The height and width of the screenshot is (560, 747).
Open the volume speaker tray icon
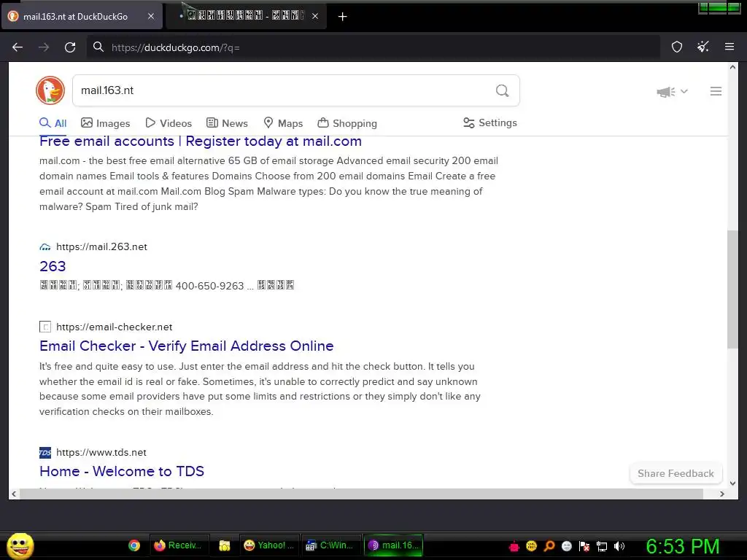(619, 546)
